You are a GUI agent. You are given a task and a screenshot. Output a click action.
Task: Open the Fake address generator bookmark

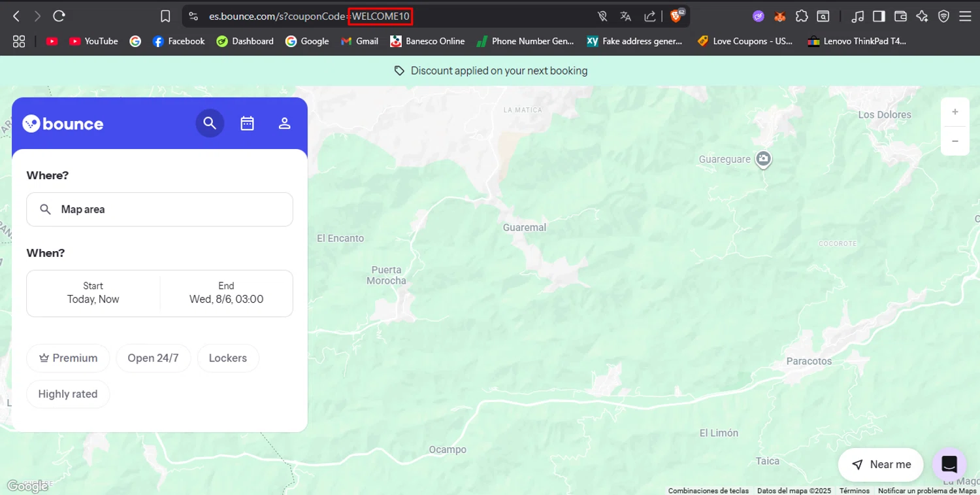(634, 41)
